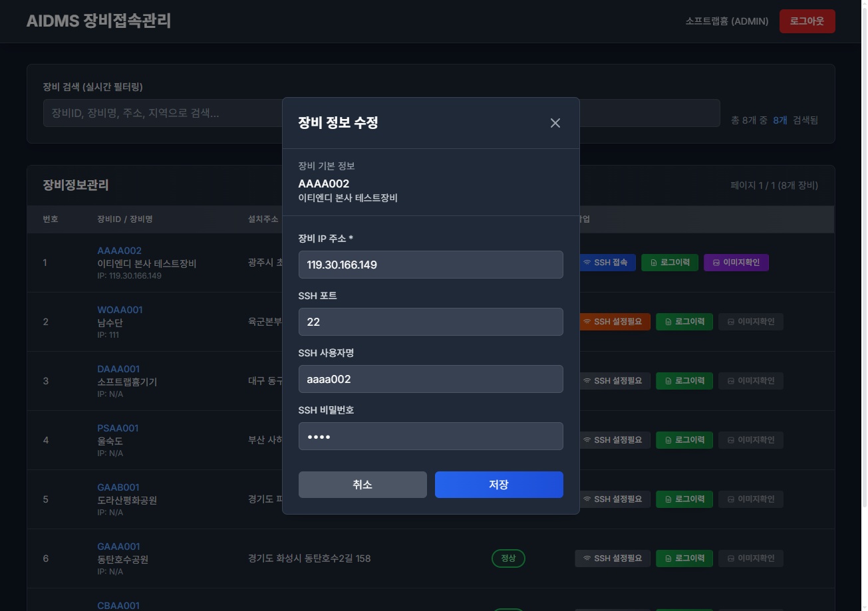Click 소프트랩홈 (ADMIN) user label
The height and width of the screenshot is (611, 868).
pos(727,21)
